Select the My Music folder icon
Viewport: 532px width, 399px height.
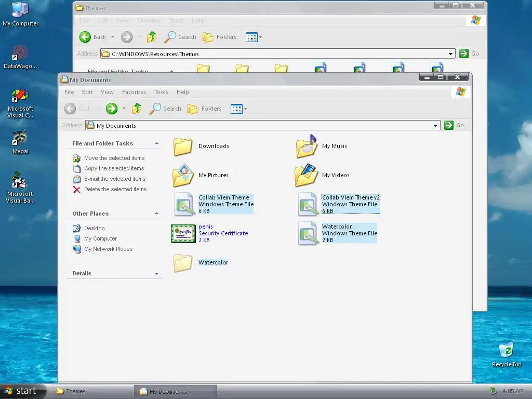[x=307, y=146]
